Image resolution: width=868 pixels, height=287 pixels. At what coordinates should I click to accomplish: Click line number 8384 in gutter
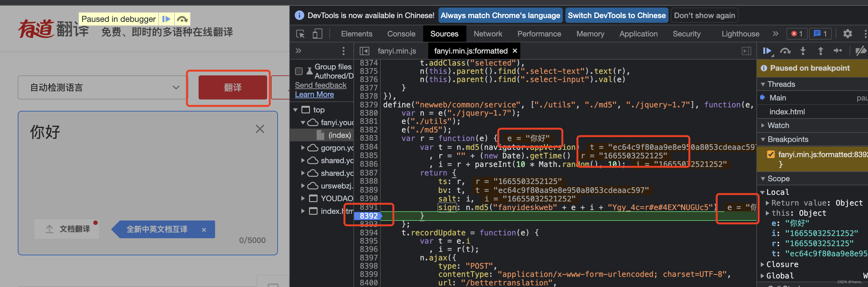click(368, 147)
